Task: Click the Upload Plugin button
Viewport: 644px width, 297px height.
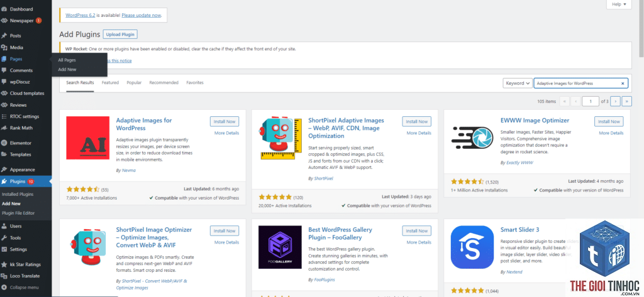Action: click(120, 35)
